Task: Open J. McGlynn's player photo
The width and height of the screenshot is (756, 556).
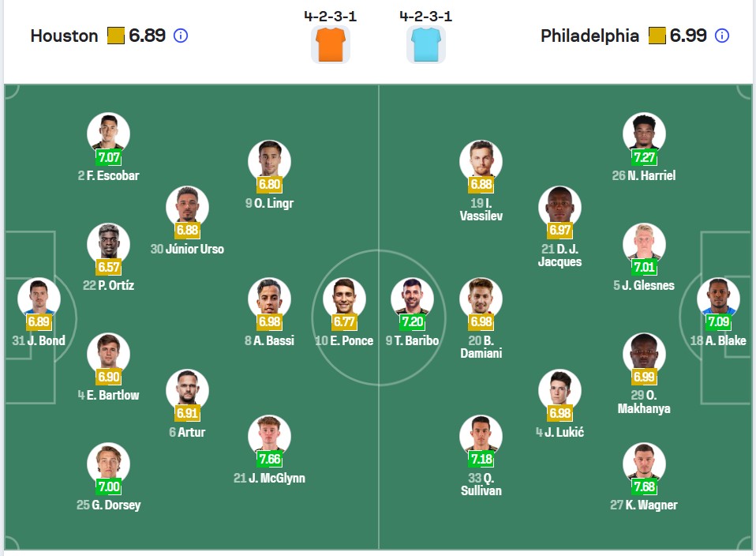Action: 269,436
